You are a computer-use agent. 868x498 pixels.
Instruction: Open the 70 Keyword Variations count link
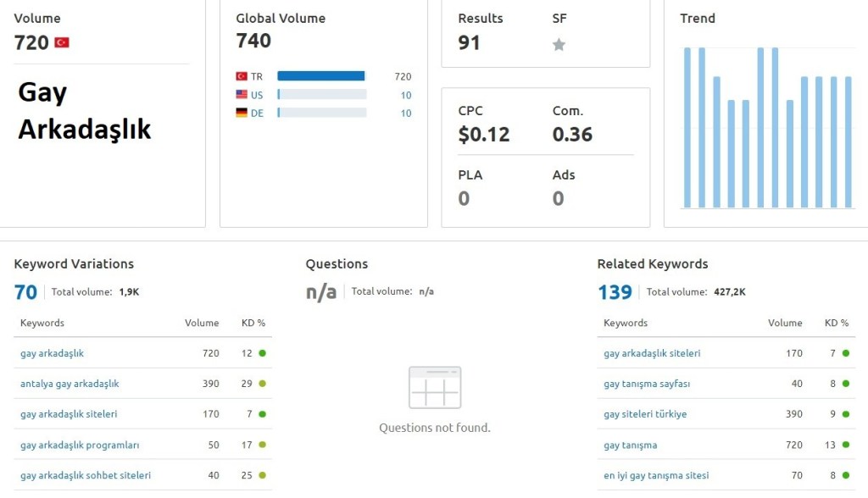pyautogui.click(x=25, y=292)
